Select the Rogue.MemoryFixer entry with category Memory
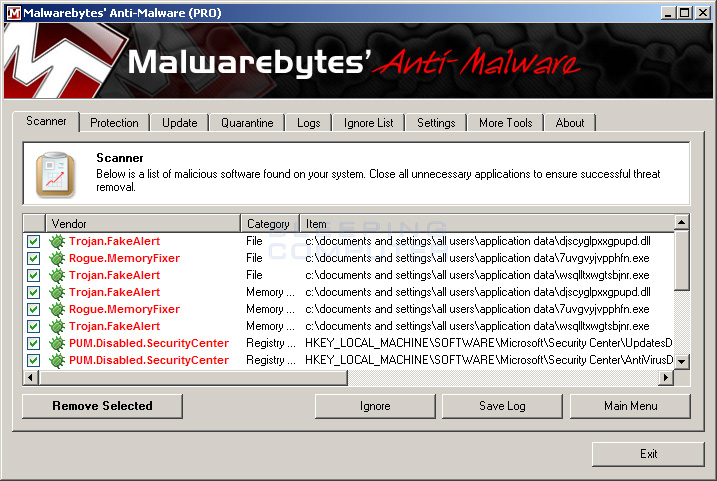The height and width of the screenshot is (481, 717). (124, 309)
